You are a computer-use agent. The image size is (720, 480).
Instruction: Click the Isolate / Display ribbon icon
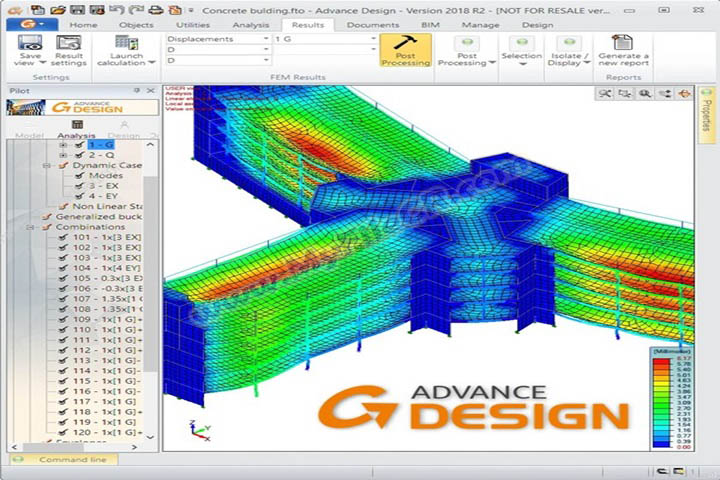click(569, 43)
